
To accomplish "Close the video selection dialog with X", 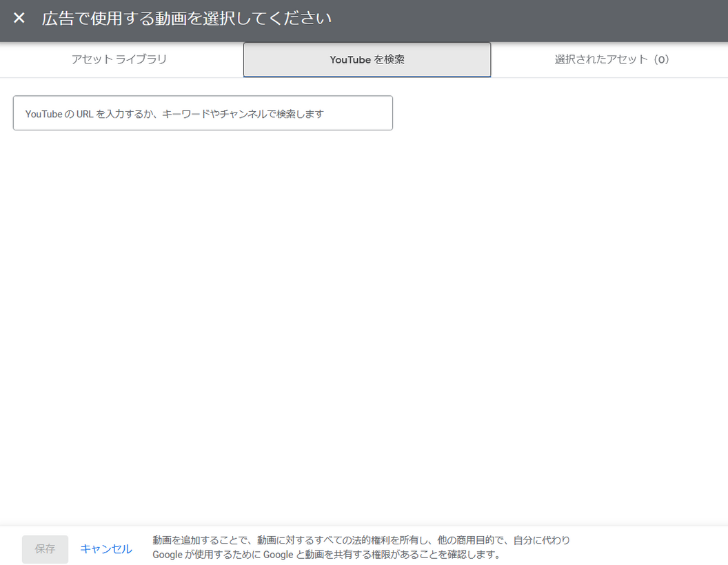I will click(x=19, y=18).
